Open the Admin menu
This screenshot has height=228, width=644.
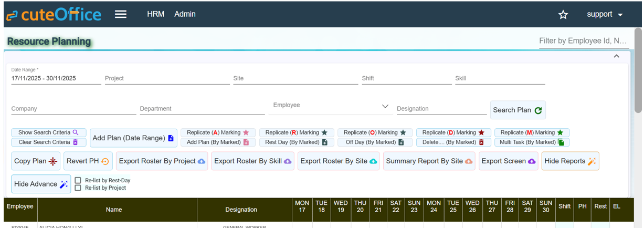coord(185,14)
